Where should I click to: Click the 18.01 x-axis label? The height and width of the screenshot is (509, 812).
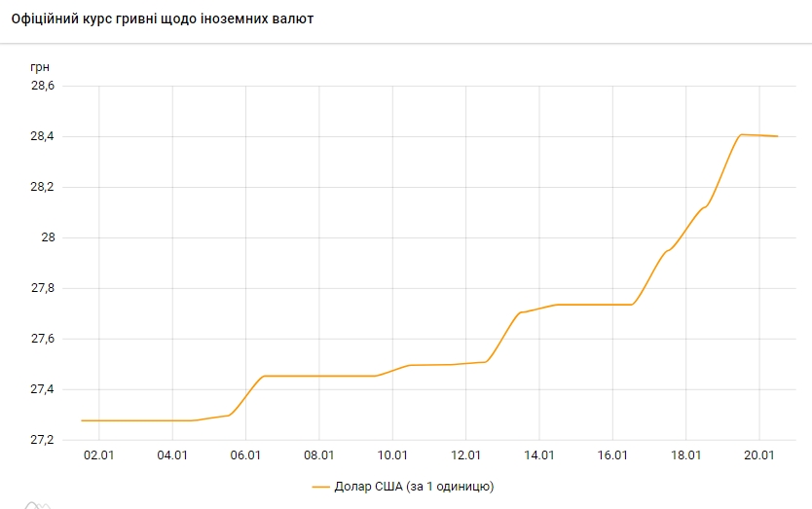pyautogui.click(x=686, y=454)
